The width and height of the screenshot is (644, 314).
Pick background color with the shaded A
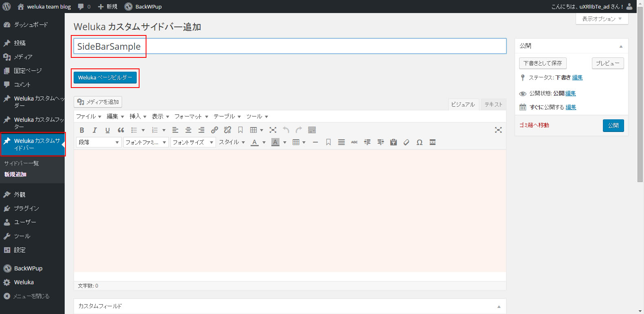275,142
